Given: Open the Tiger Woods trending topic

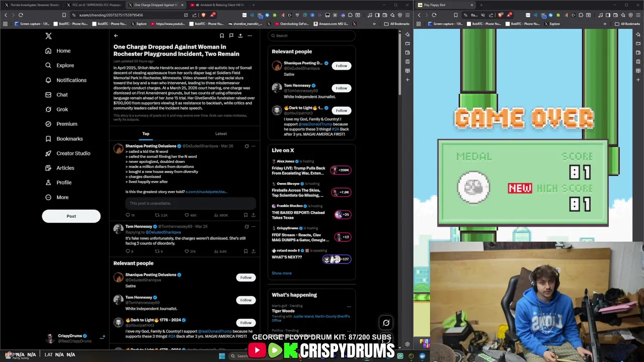Looking at the screenshot, I should [283, 311].
